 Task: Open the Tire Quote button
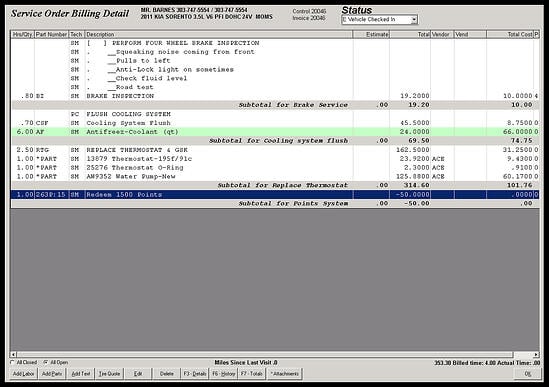point(109,374)
